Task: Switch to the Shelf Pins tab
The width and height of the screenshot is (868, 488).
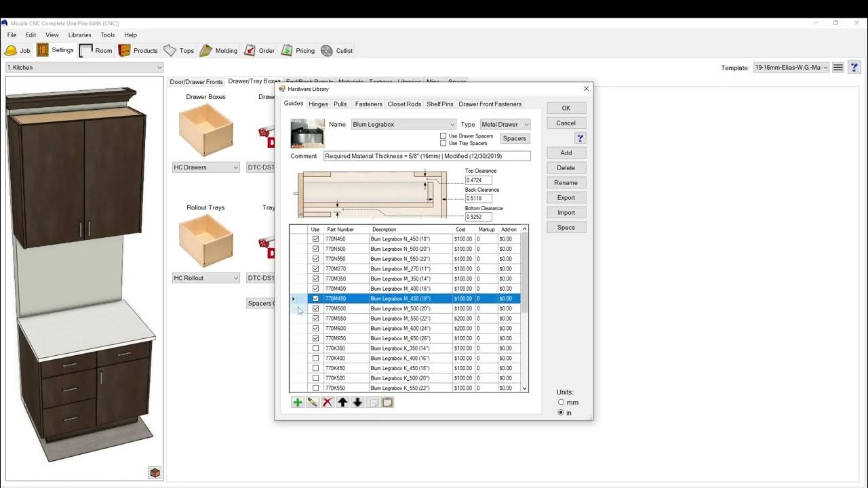Action: (439, 104)
